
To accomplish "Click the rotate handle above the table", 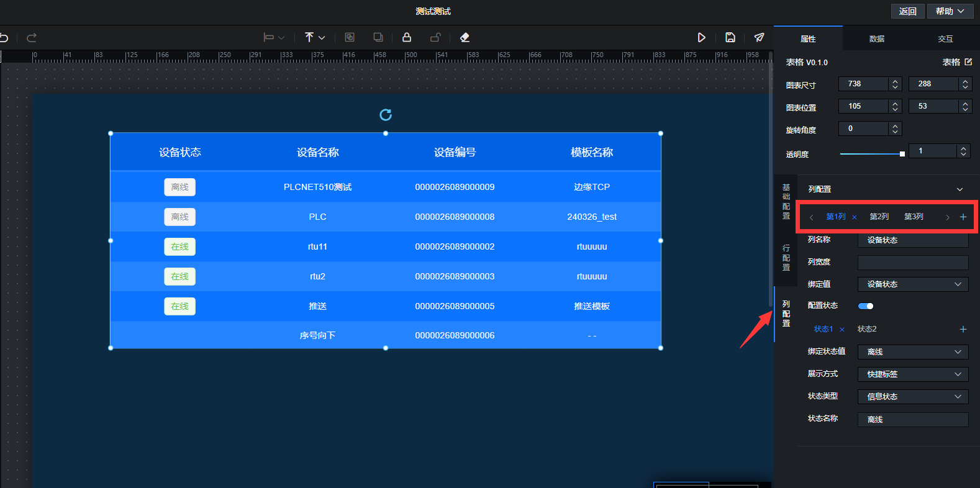I will (386, 115).
